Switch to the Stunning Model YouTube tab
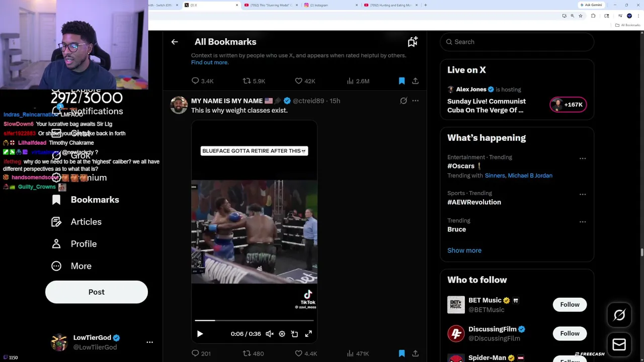Image resolution: width=644 pixels, height=362 pixels. click(x=271, y=5)
